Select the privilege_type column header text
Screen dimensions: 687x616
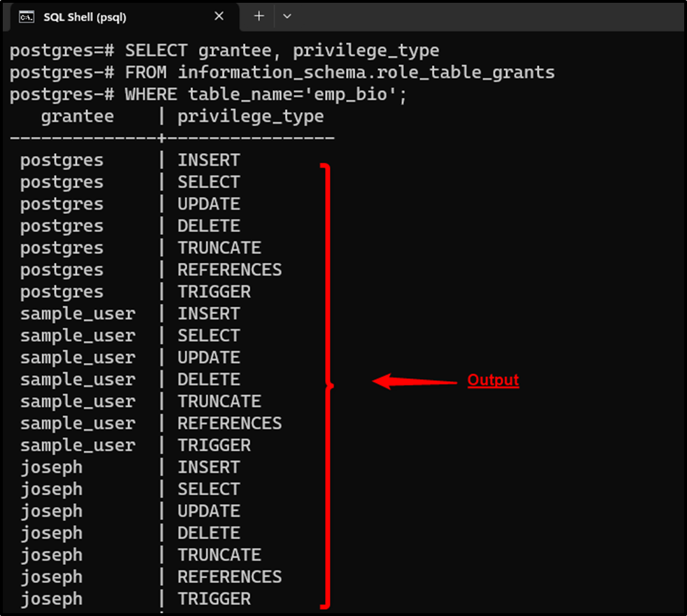pyautogui.click(x=250, y=116)
